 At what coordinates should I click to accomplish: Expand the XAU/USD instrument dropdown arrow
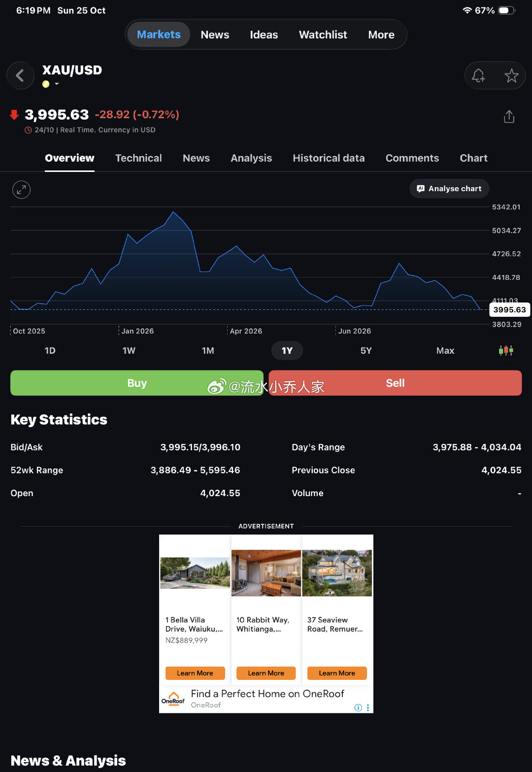pyautogui.click(x=57, y=84)
